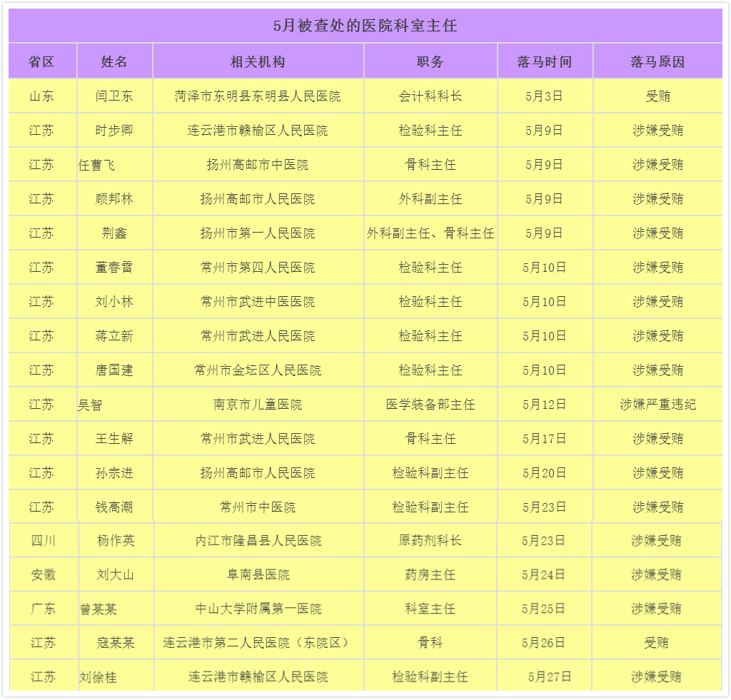
Task: Select the name 时步卿
Action: (114, 130)
